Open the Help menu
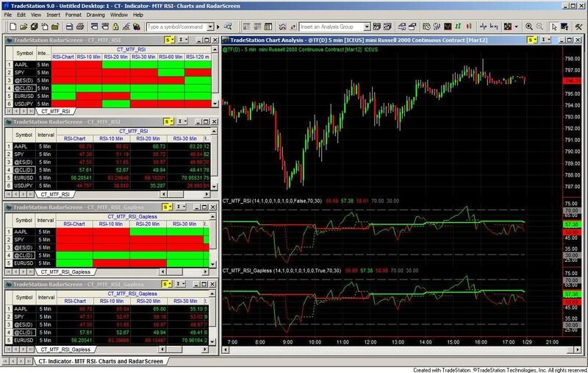This screenshot has height=373, width=588. tap(138, 15)
